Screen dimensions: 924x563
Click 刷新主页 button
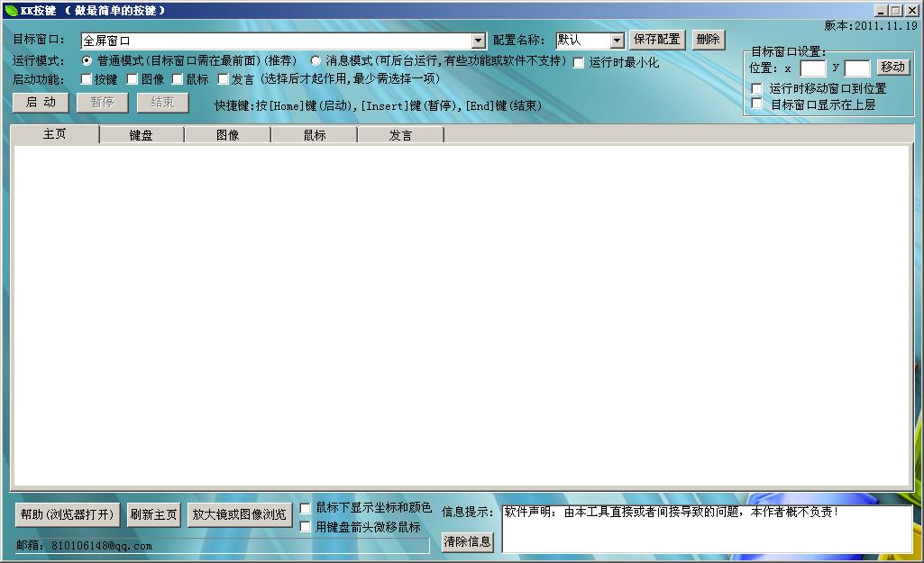154,514
